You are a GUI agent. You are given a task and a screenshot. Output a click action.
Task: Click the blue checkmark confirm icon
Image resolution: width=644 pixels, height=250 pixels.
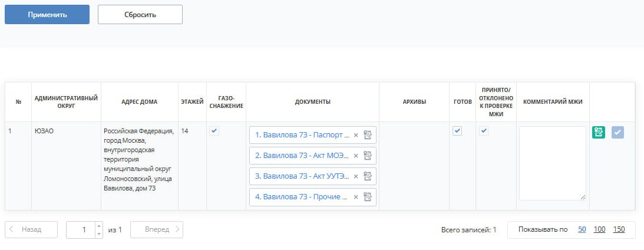coord(617,132)
